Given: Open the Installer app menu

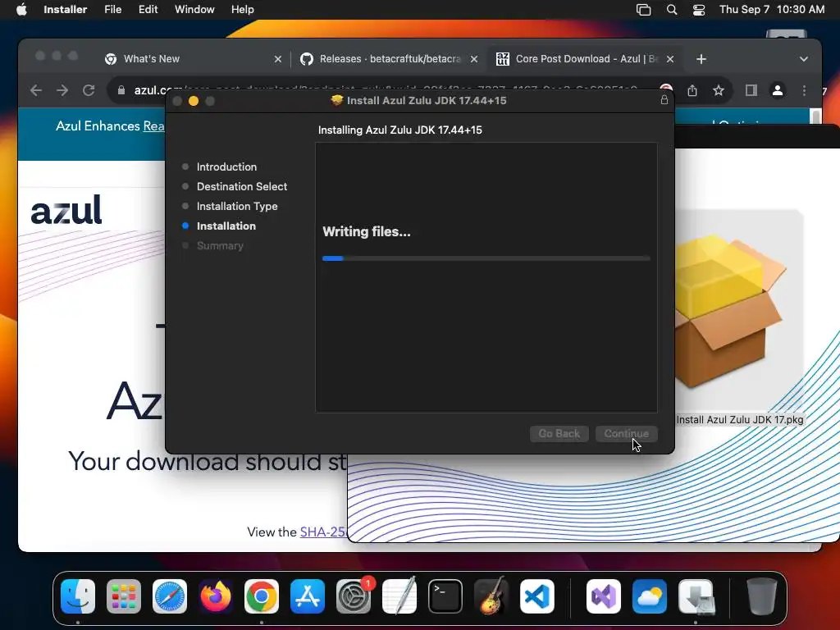Looking at the screenshot, I should 65,10.
